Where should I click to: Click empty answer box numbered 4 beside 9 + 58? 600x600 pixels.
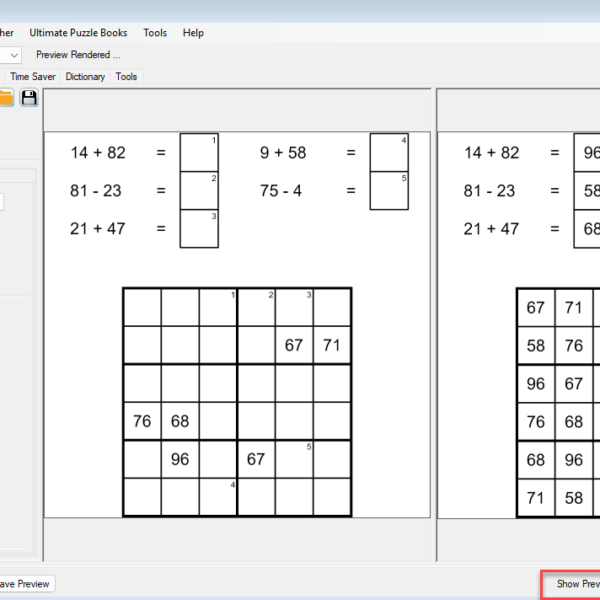pos(389,152)
